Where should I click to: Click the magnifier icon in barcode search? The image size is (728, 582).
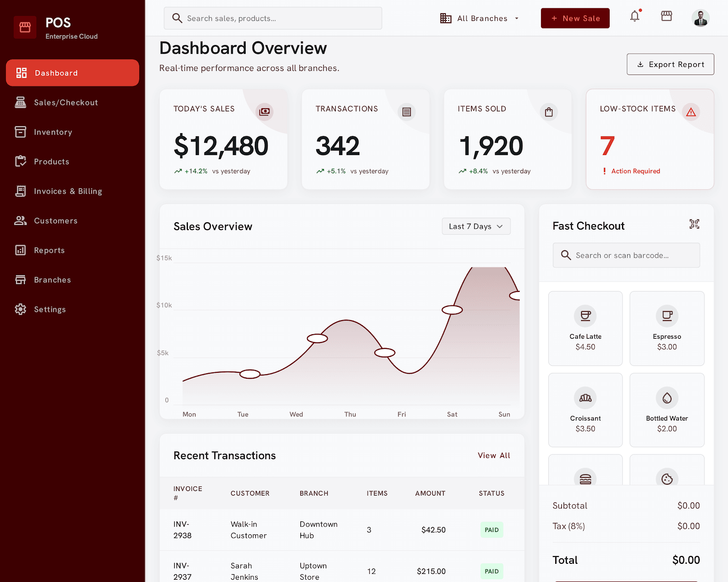(566, 255)
